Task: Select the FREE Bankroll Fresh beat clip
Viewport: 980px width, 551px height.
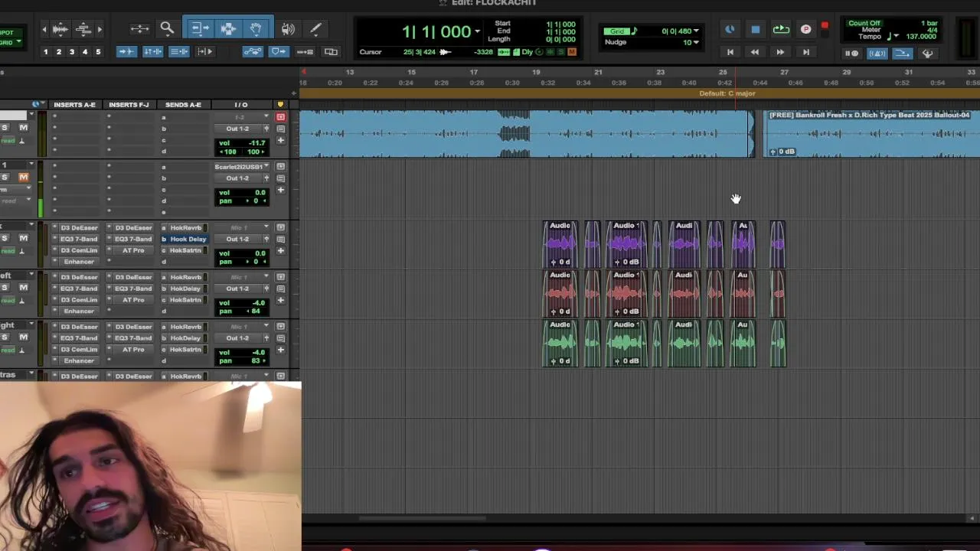Action: [873, 135]
